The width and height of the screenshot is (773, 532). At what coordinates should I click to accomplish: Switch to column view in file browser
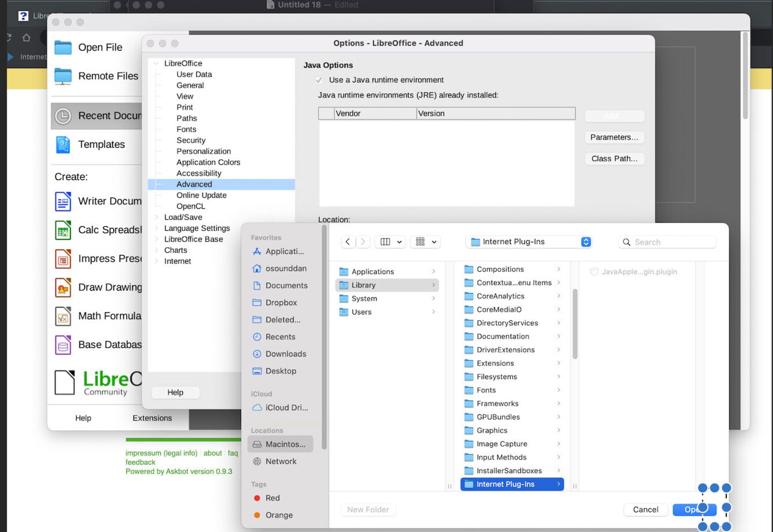(385, 242)
